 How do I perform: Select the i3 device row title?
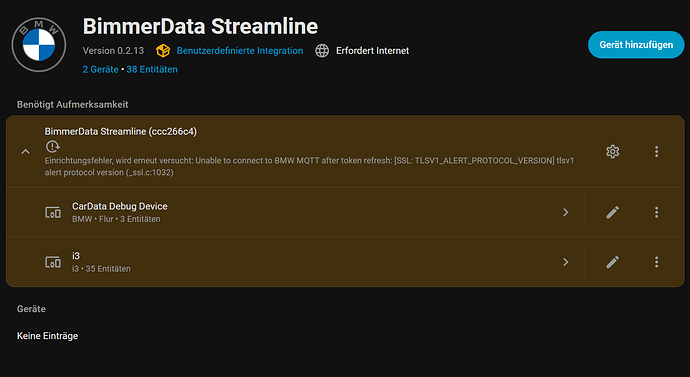point(76,256)
